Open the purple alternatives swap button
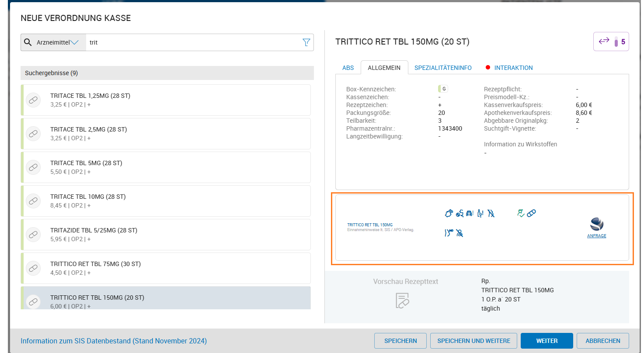644x353 pixels. (x=611, y=42)
